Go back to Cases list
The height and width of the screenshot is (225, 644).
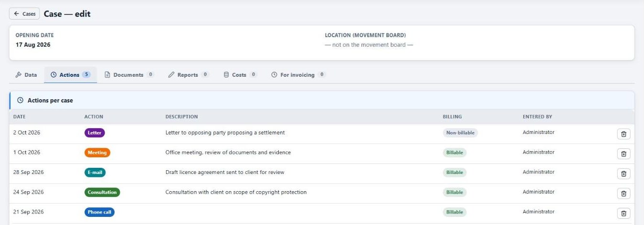[x=24, y=14]
